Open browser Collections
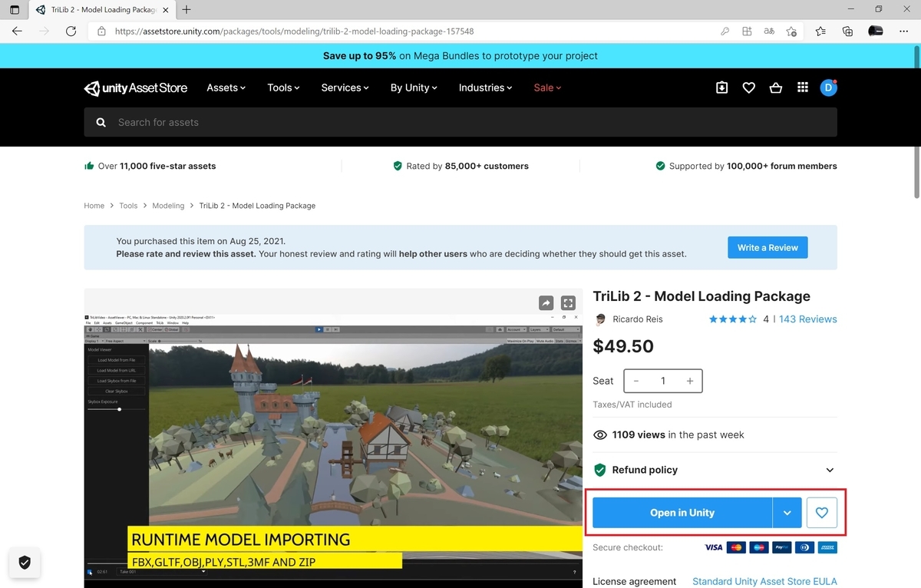921x588 pixels. tap(847, 31)
